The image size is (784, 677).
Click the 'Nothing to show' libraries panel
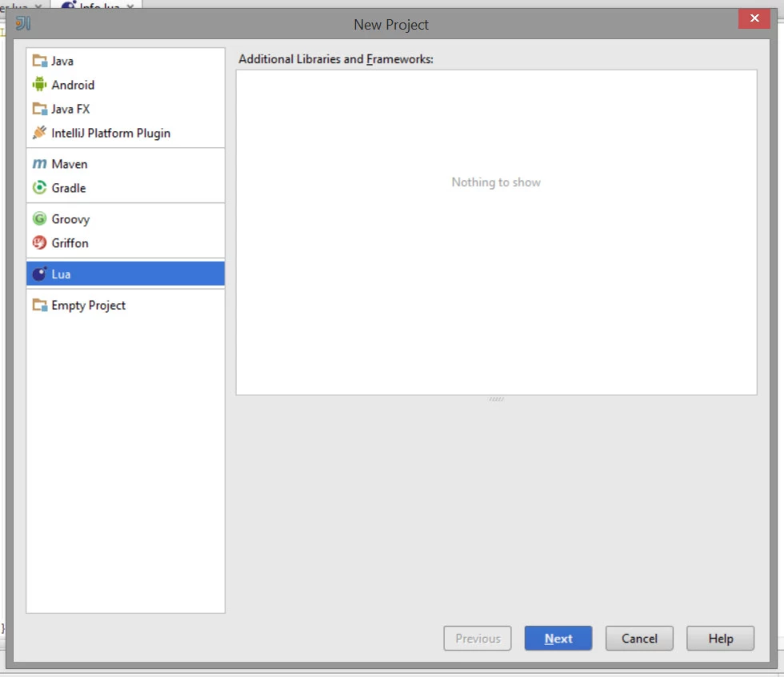pyautogui.click(x=497, y=233)
